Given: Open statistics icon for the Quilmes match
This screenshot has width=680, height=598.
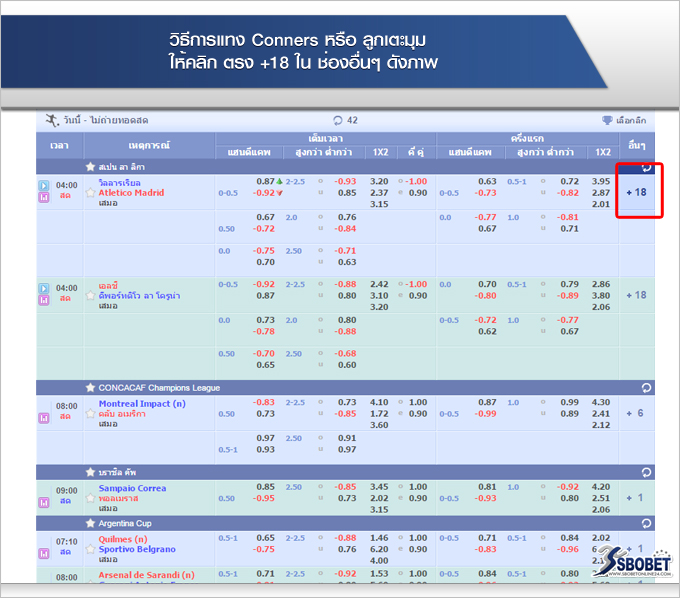Looking at the screenshot, I should click(x=44, y=553).
